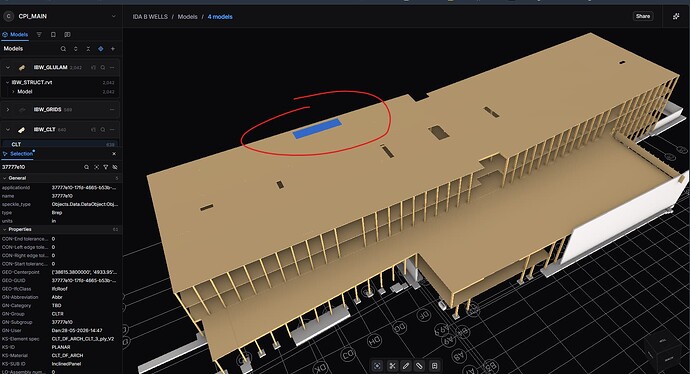690x374 pixels.
Task: Switch to the Models tab
Action: pyautogui.click(x=15, y=34)
